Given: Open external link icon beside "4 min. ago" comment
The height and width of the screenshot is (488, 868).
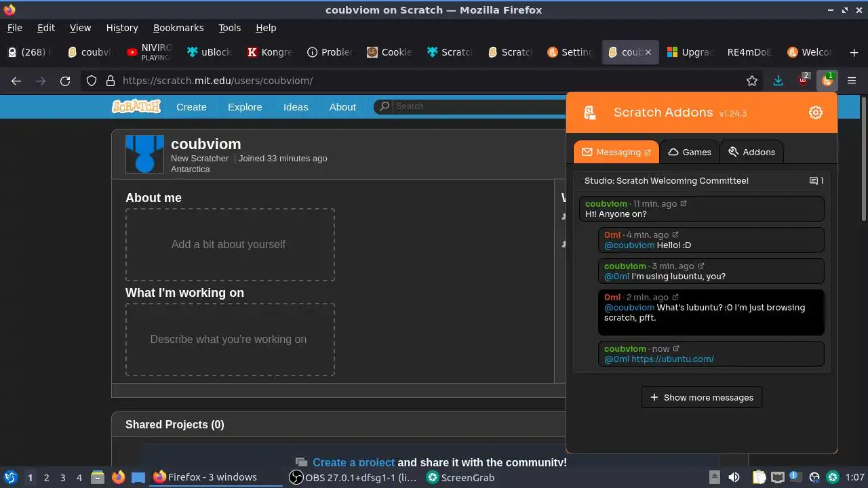Looking at the screenshot, I should click(x=675, y=235).
